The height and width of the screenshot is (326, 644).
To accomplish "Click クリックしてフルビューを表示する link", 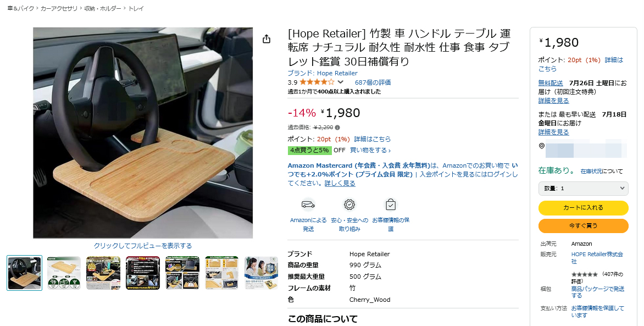I will click(x=142, y=246).
